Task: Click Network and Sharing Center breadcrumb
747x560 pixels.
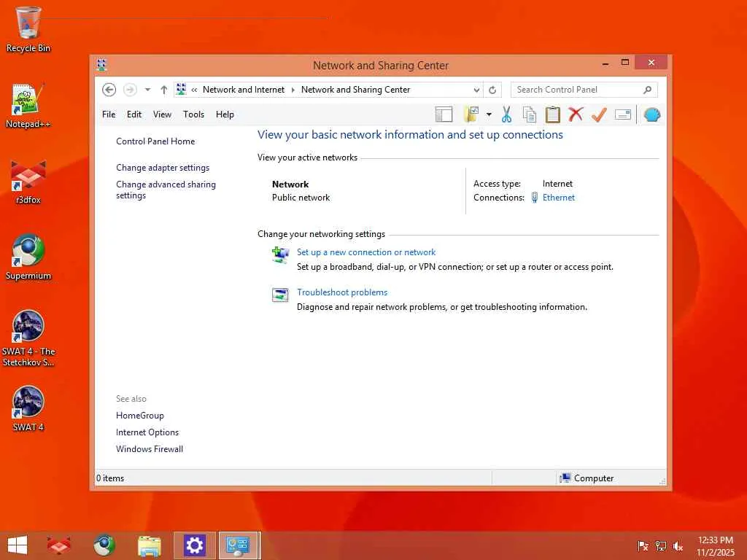Action: coord(355,90)
